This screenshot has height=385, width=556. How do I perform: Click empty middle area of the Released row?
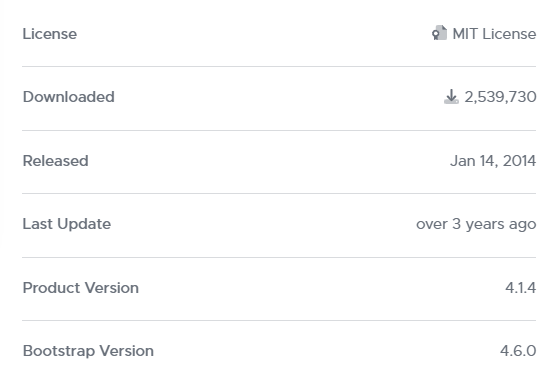[269, 162]
